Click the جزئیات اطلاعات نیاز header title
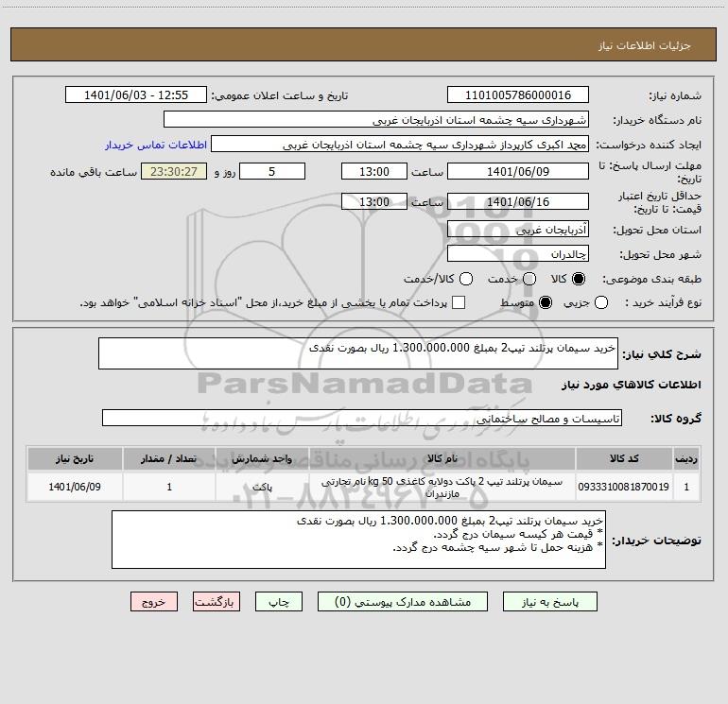The image size is (728, 704). tap(645, 45)
